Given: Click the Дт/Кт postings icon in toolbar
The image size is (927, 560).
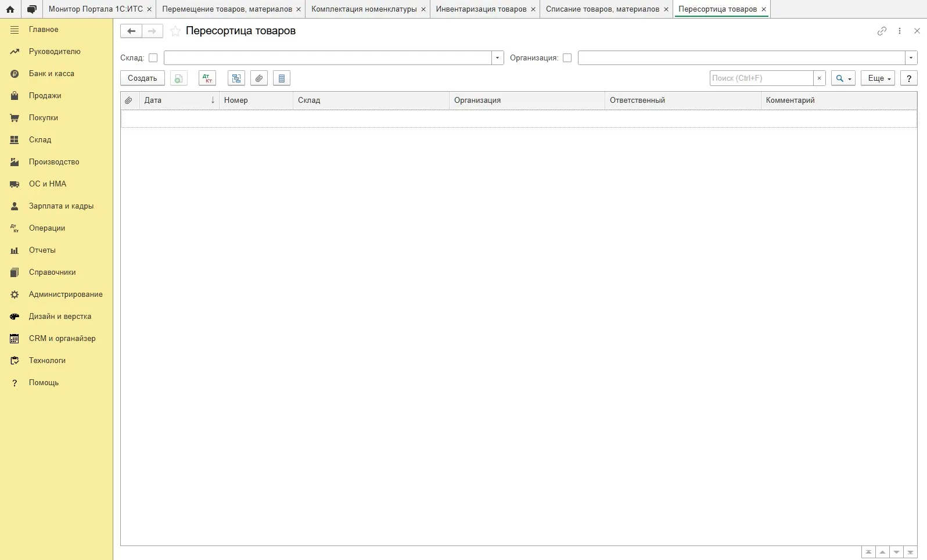Looking at the screenshot, I should tap(207, 78).
